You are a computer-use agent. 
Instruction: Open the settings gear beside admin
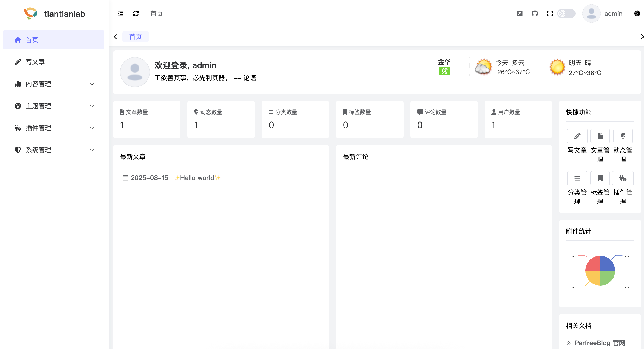[637, 14]
